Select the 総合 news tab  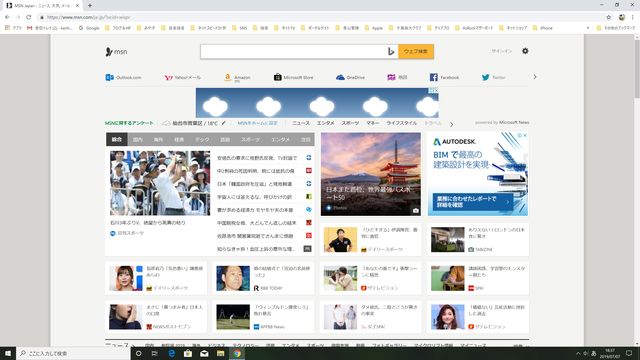tap(117, 140)
